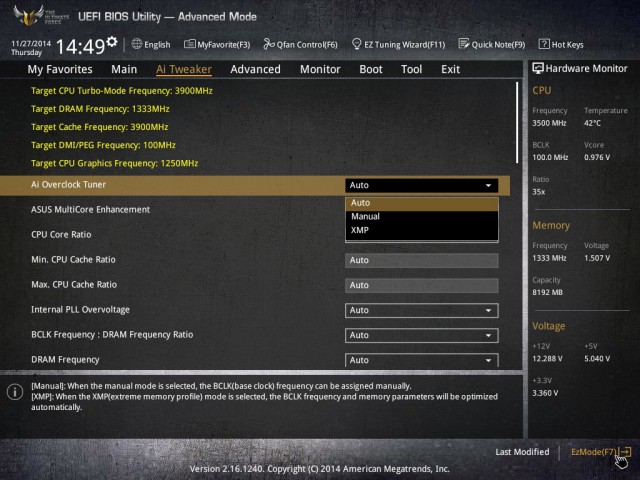The height and width of the screenshot is (480, 640).
Task: Click the English language button
Action: click(151, 44)
